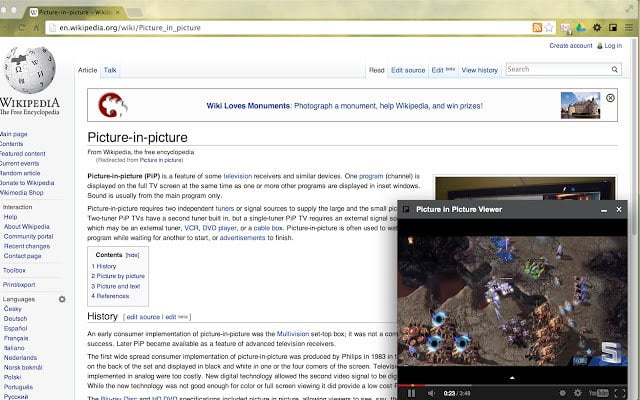Image resolution: width=640 pixels, height=400 pixels.
Task: Click the YouTube logo in player
Action: click(x=598, y=393)
